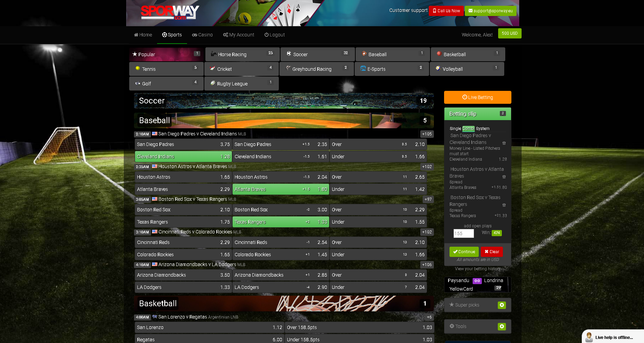This screenshot has width=644, height=343.
Task: Expand Tools panel with plus icon
Action: (502, 326)
